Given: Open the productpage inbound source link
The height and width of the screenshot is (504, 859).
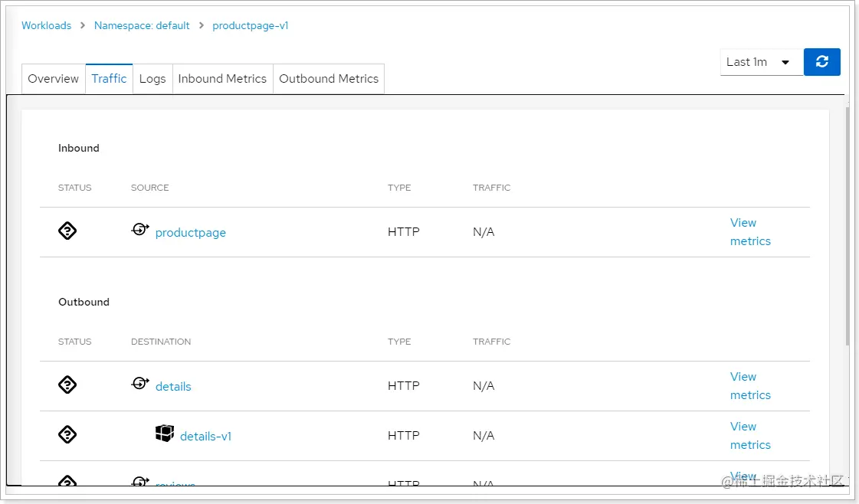Looking at the screenshot, I should coord(191,233).
